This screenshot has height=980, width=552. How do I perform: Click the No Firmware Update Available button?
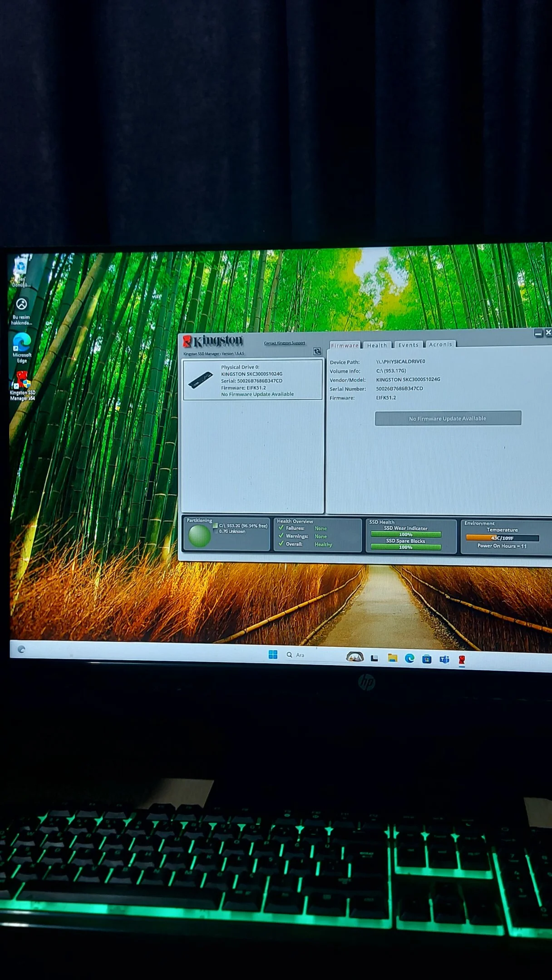[448, 418]
